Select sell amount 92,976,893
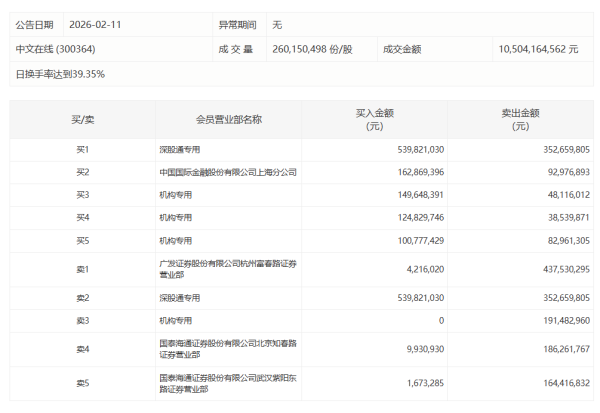 click(x=569, y=172)
